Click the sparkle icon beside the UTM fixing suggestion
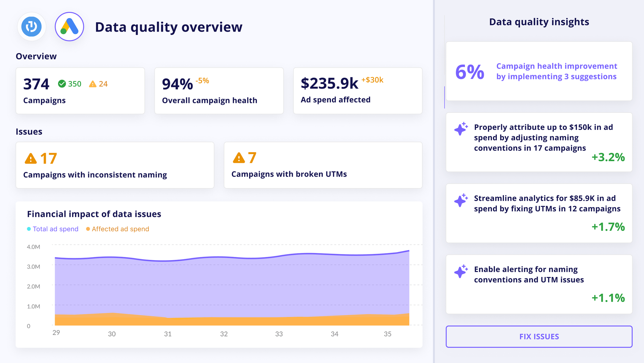This screenshot has width=644, height=363. tap(460, 201)
